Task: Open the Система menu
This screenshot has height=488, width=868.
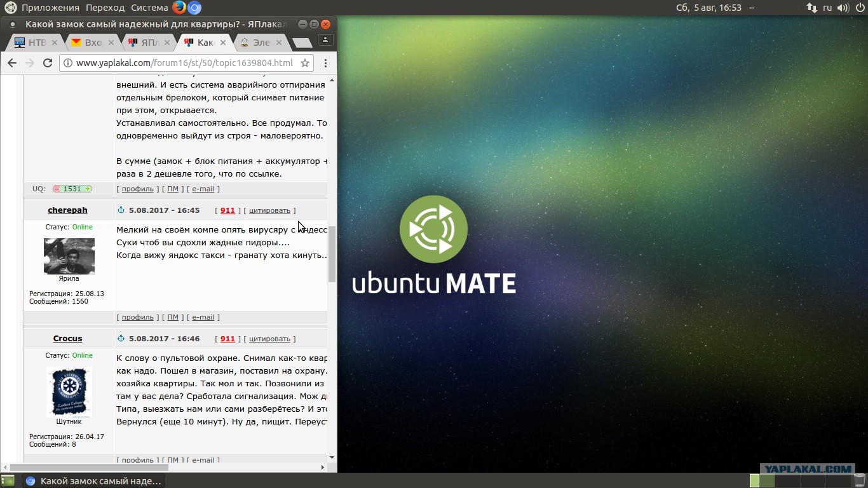Action: [149, 8]
